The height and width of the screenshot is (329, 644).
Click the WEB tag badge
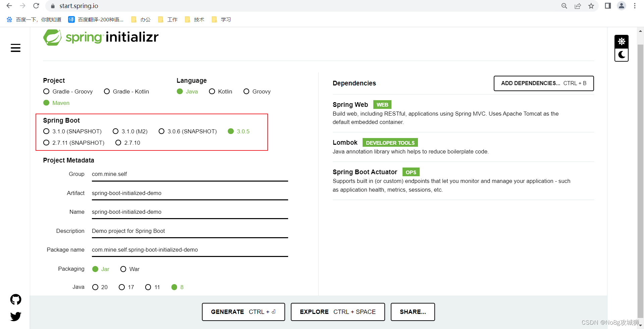click(382, 105)
